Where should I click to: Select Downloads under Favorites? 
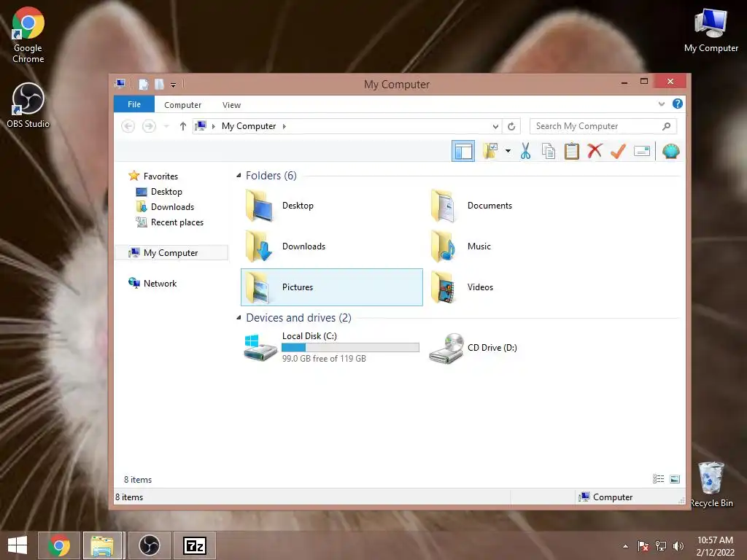172,206
